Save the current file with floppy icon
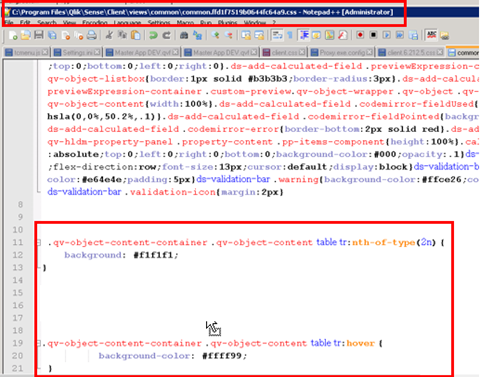480x377 pixels. coord(39,35)
